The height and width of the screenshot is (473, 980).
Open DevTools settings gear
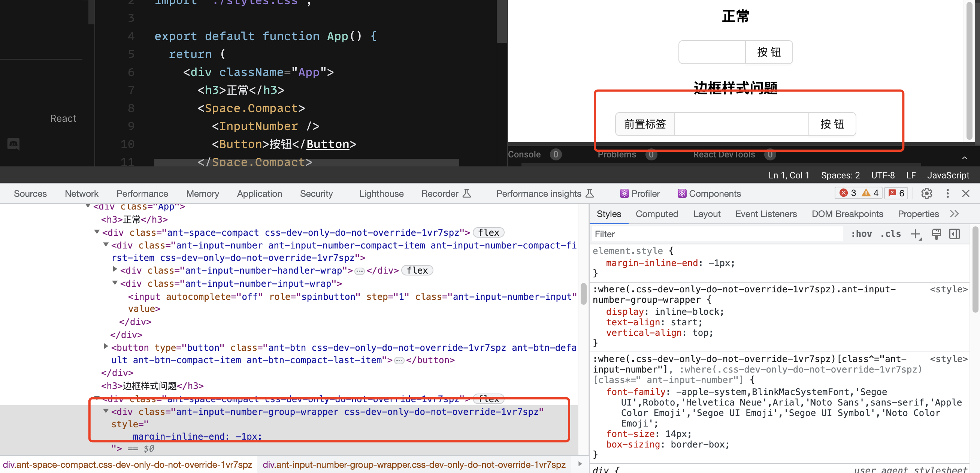[x=926, y=193]
